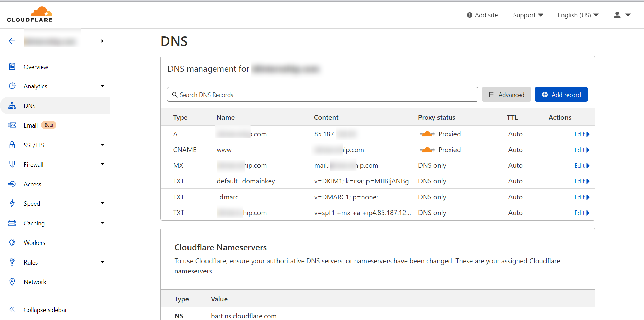Expand the Caching submenu arrow
Viewport: 644px width, 320px height.
point(102,223)
